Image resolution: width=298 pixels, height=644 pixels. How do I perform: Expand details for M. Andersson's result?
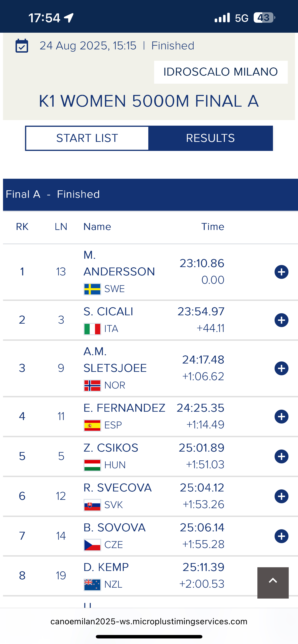(281, 272)
